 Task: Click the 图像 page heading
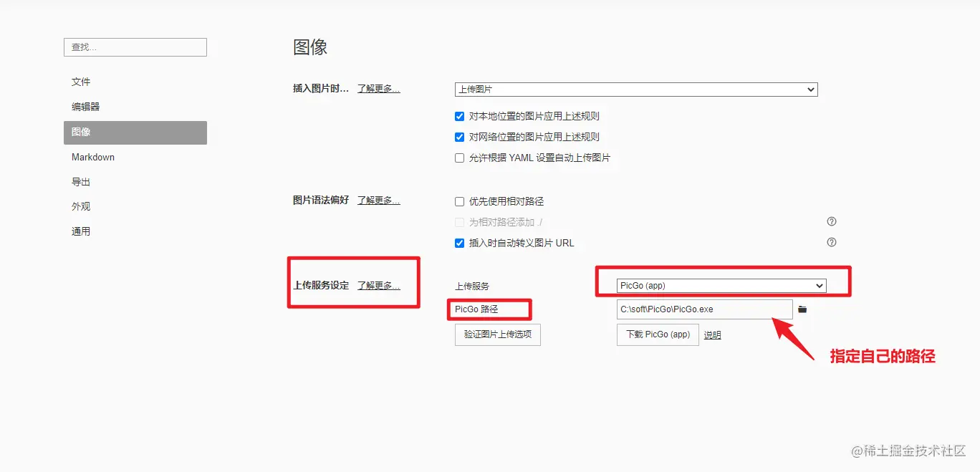tap(310, 47)
